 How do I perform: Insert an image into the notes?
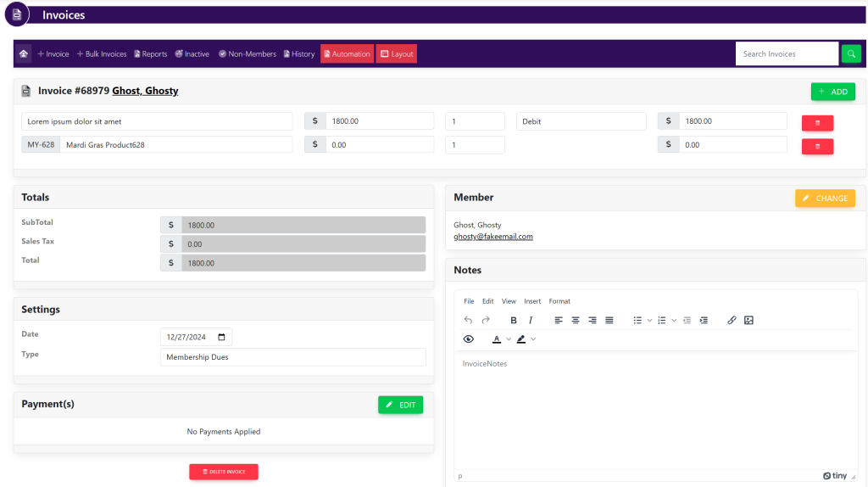pos(748,321)
